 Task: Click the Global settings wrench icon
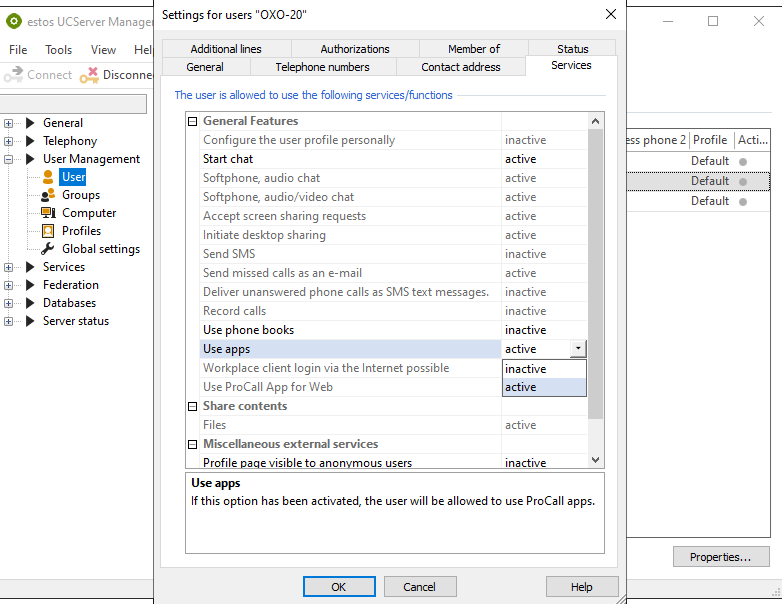[48, 249]
